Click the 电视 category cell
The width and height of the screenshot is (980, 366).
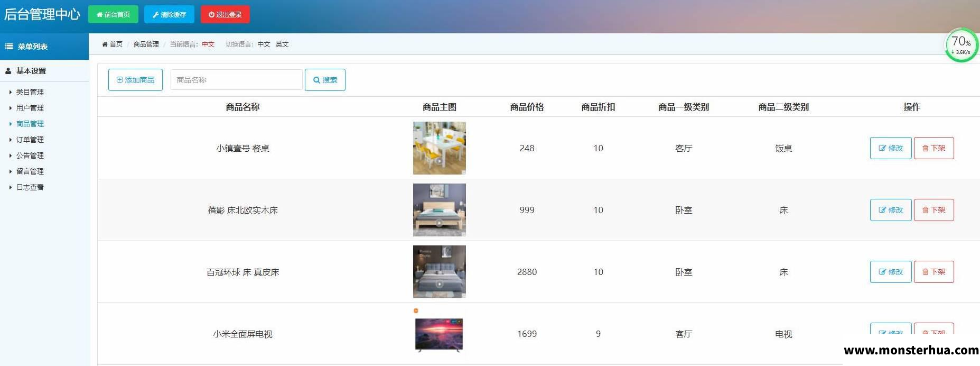783,334
